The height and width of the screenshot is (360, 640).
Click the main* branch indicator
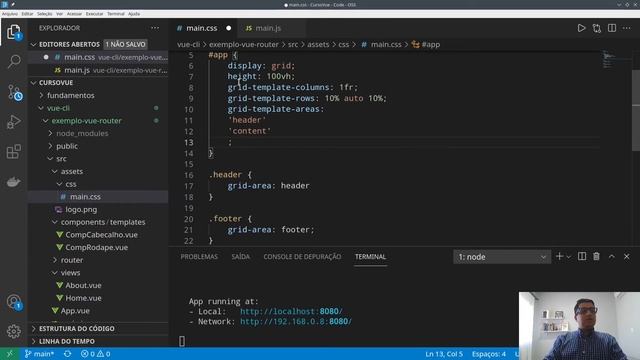click(x=39, y=354)
